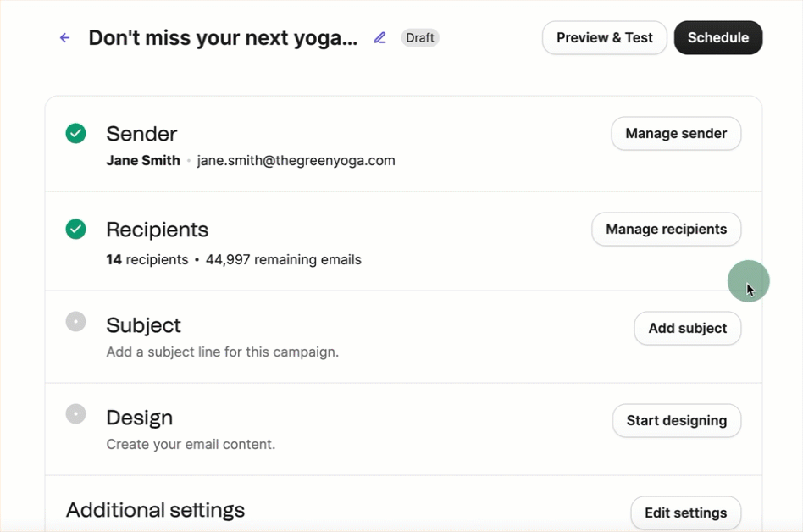The height and width of the screenshot is (532, 803).
Task: Click the campaign title text
Action: (223, 38)
